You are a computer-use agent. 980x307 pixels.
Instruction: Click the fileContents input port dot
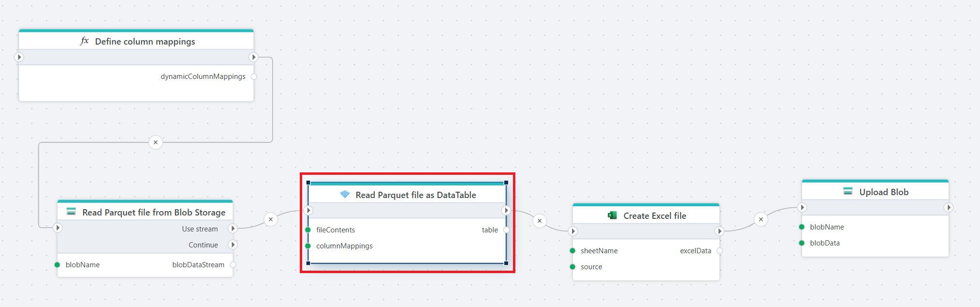(308, 230)
